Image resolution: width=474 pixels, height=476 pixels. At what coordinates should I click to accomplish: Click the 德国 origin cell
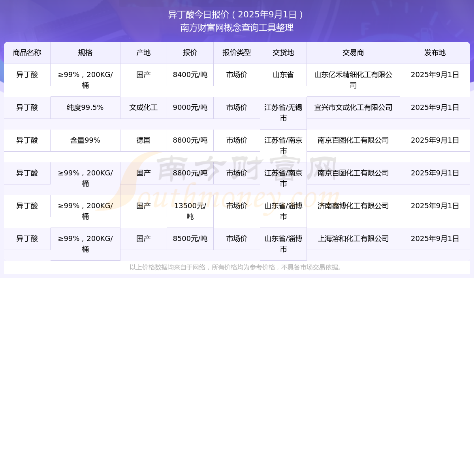pyautogui.click(x=143, y=141)
